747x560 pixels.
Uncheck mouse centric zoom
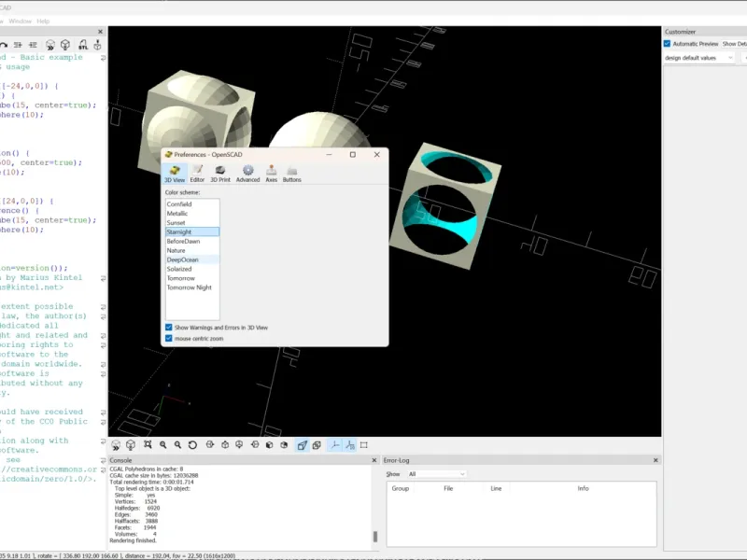pyautogui.click(x=169, y=339)
